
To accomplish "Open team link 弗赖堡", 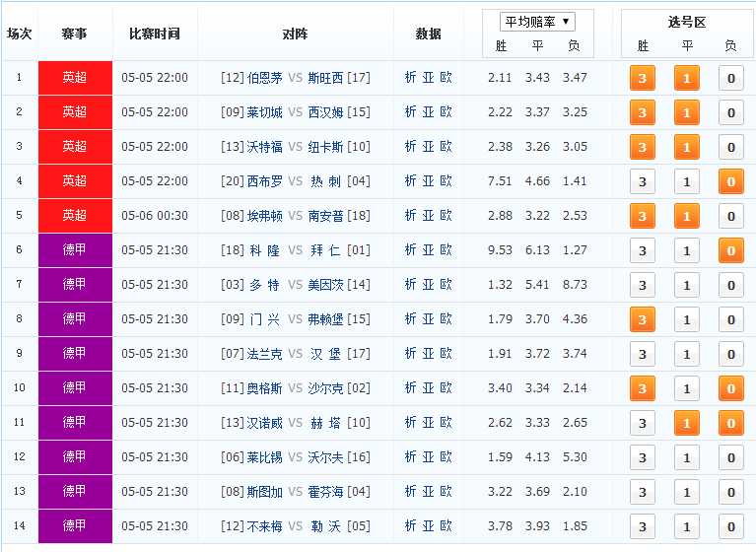I will coord(325,319).
